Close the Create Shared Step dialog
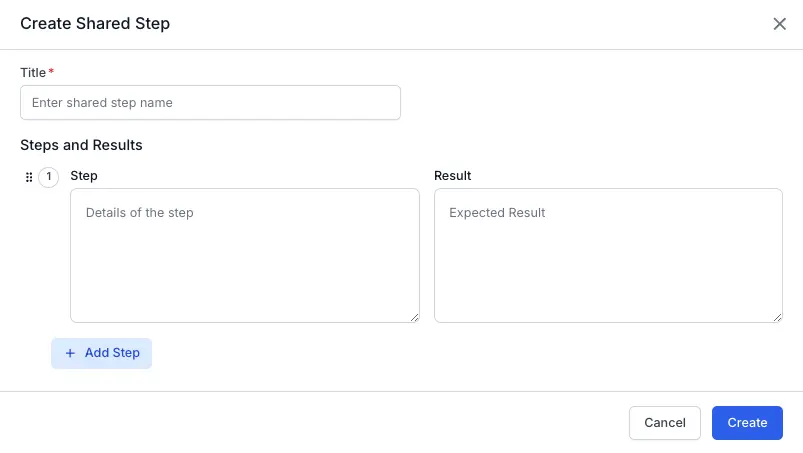Image resolution: width=803 pixels, height=453 pixels. pyautogui.click(x=780, y=24)
